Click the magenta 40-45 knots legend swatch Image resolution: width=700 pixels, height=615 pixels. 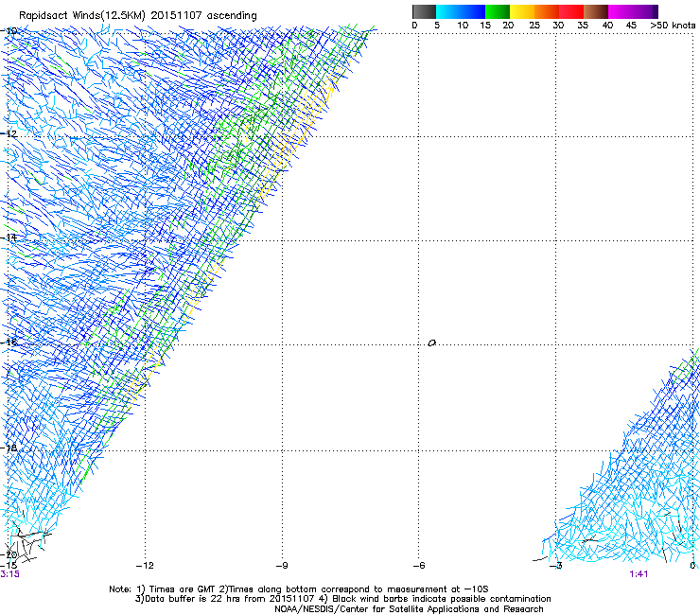(621, 11)
